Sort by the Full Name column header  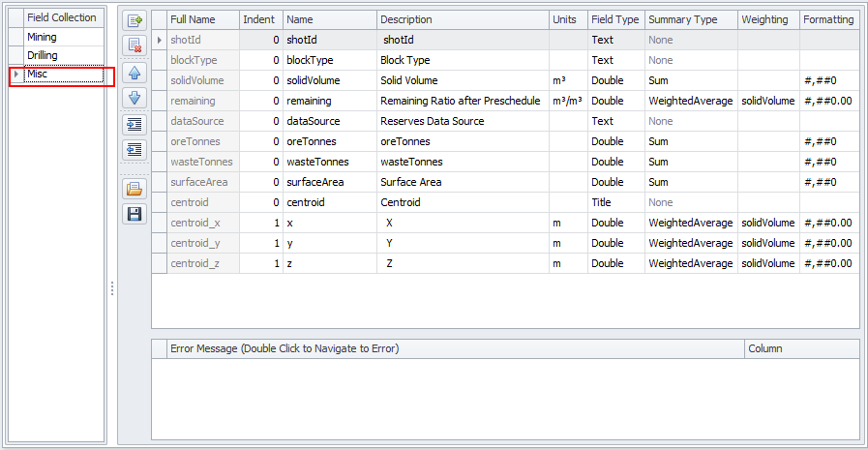[x=202, y=19]
